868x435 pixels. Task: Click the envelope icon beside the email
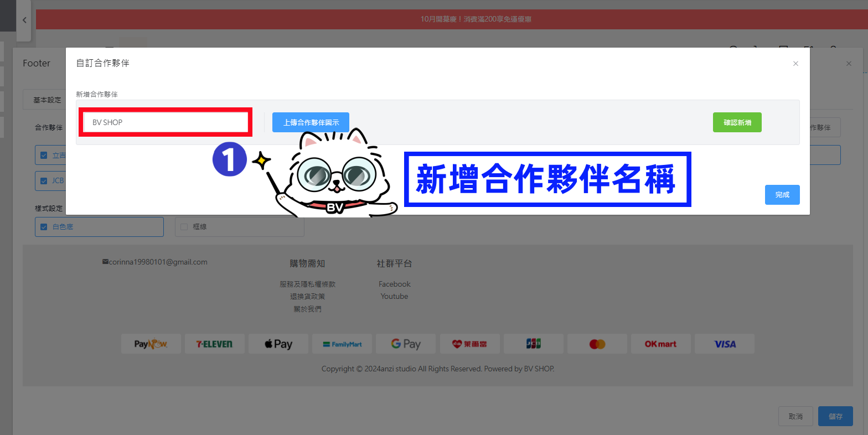coord(105,262)
